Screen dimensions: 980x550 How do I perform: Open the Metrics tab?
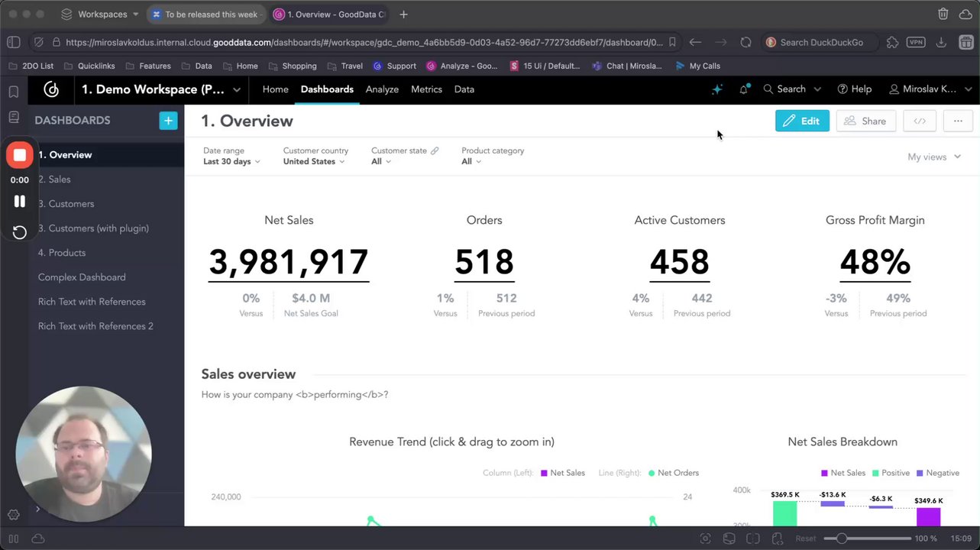[x=426, y=89]
